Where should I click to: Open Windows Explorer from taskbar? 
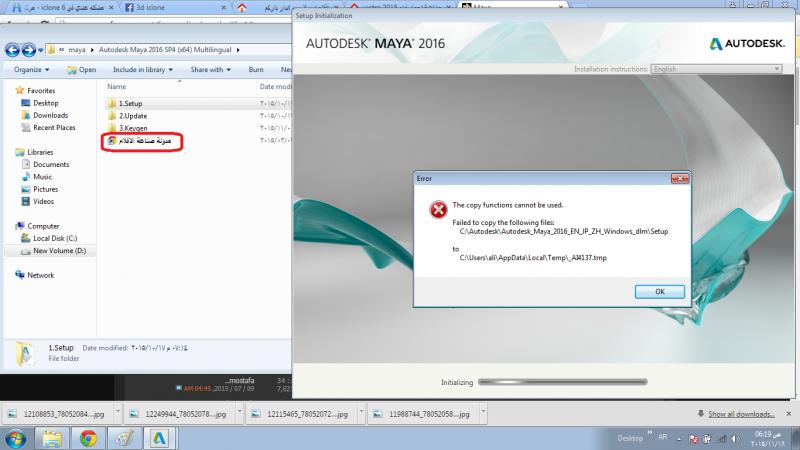(x=52, y=439)
